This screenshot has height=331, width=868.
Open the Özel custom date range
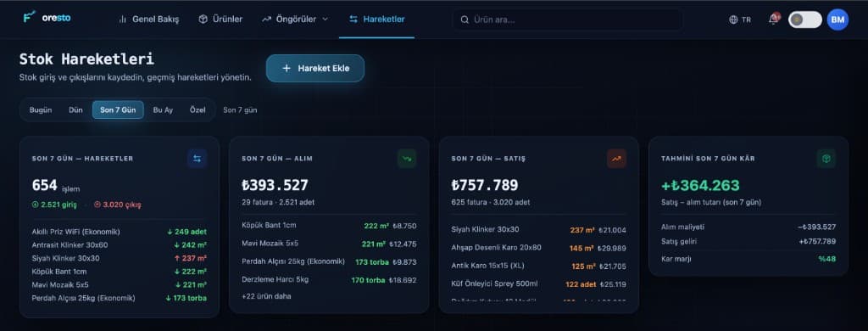pos(198,109)
